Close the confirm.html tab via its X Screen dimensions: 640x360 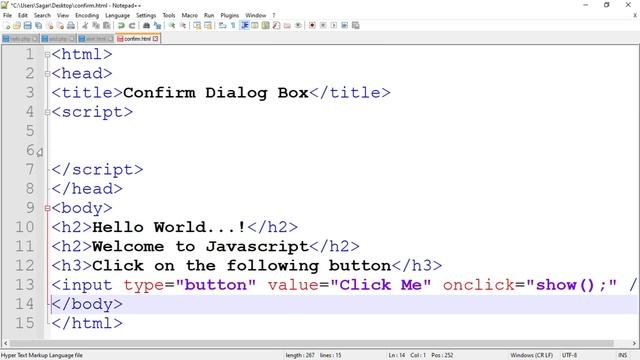(156, 39)
